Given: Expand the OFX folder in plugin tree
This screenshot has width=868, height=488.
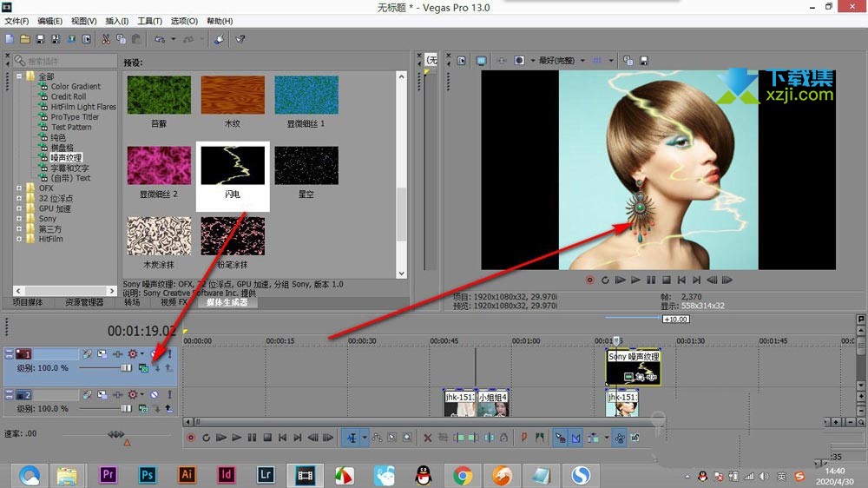Looking at the screenshot, I should point(19,188).
